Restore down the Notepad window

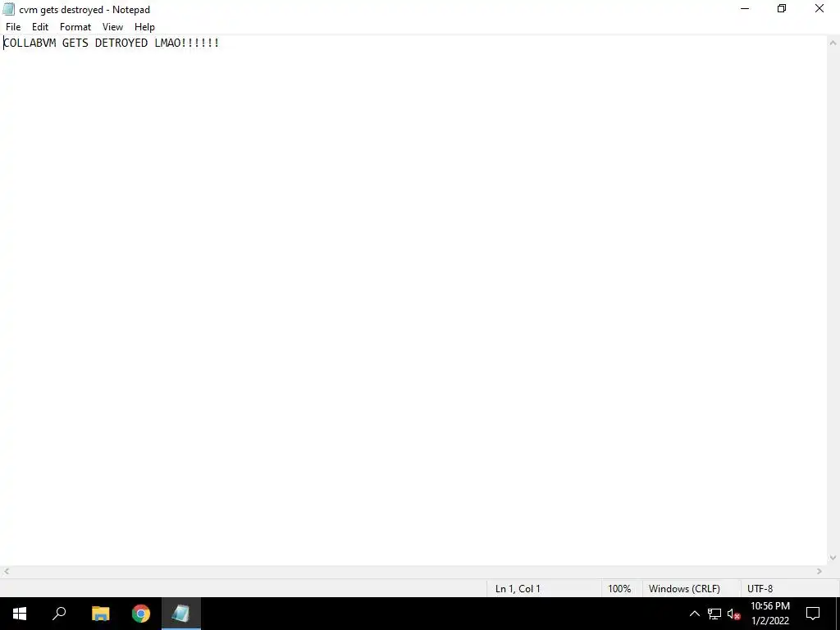(782, 8)
